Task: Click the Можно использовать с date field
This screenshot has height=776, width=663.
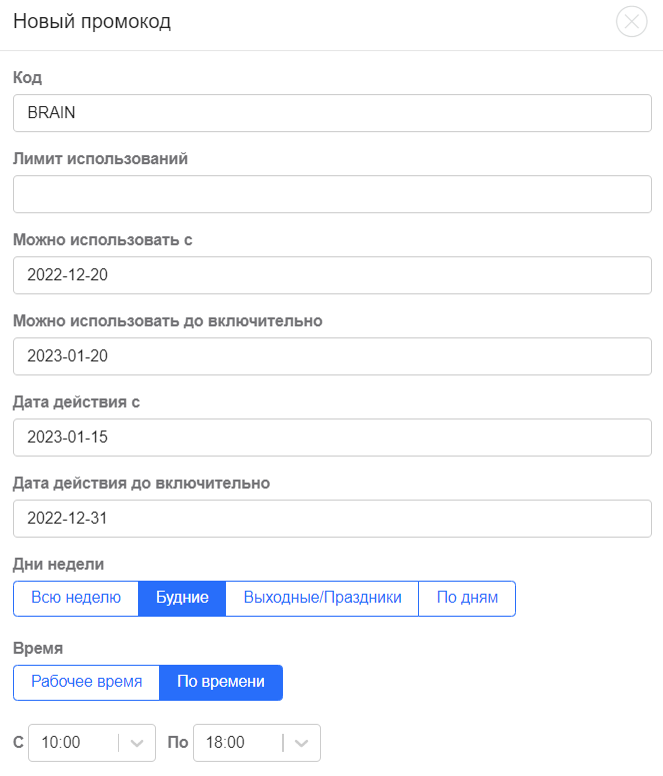Action: point(332,275)
